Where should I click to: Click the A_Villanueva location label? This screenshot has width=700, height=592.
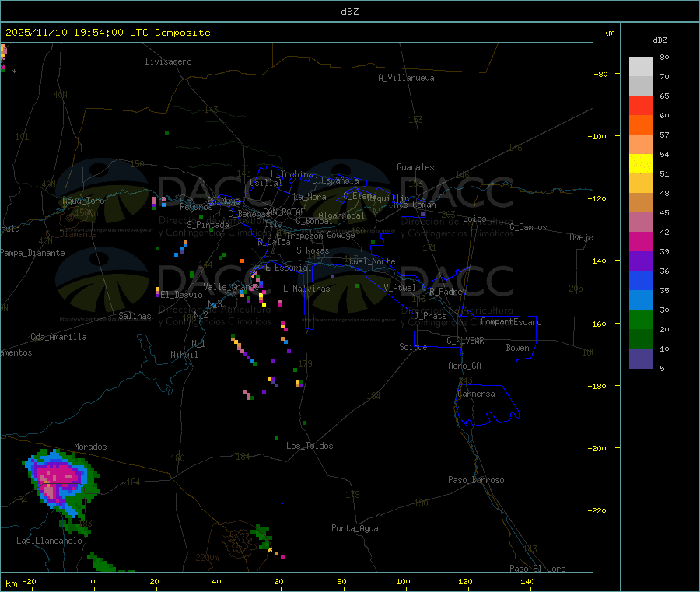click(406, 78)
